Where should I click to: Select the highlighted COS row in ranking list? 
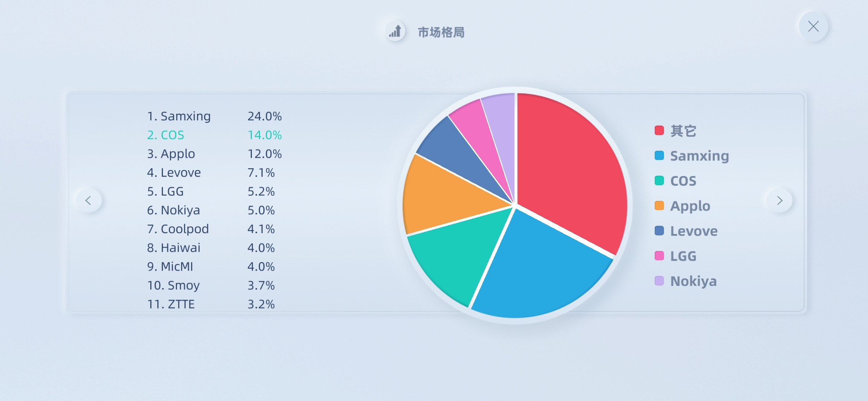(x=214, y=135)
